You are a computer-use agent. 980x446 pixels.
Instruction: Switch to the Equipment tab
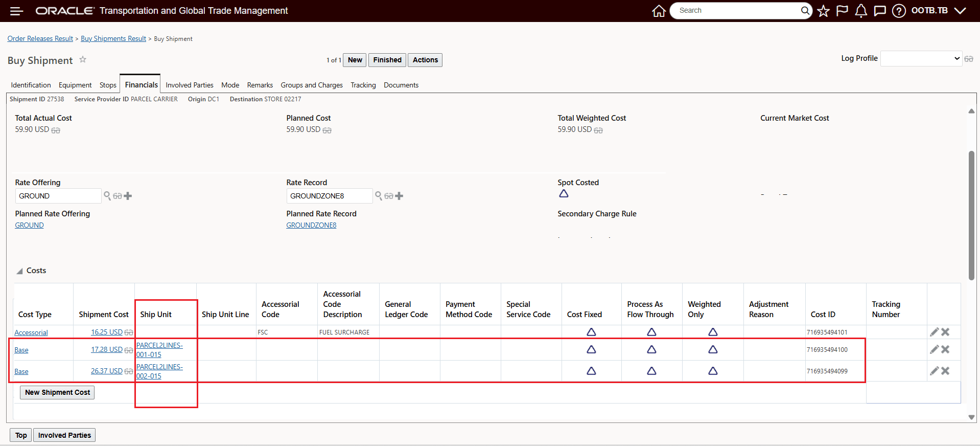click(x=75, y=85)
